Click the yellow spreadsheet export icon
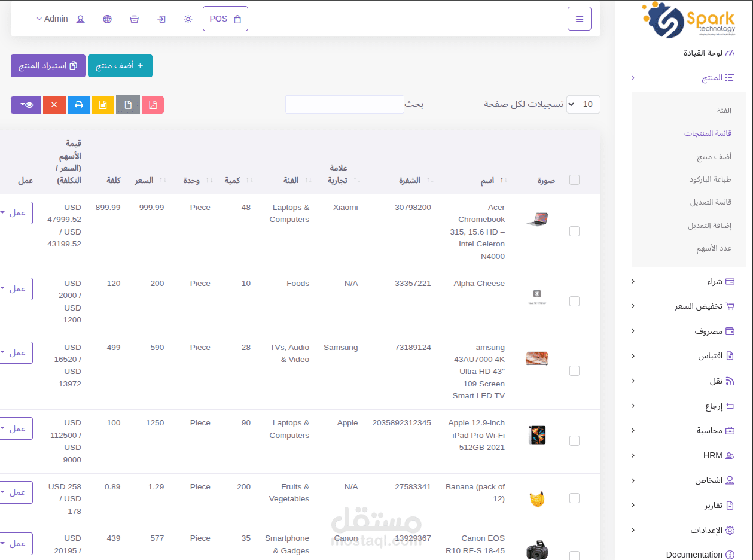Image resolution: width=753 pixels, height=560 pixels. pyautogui.click(x=103, y=105)
